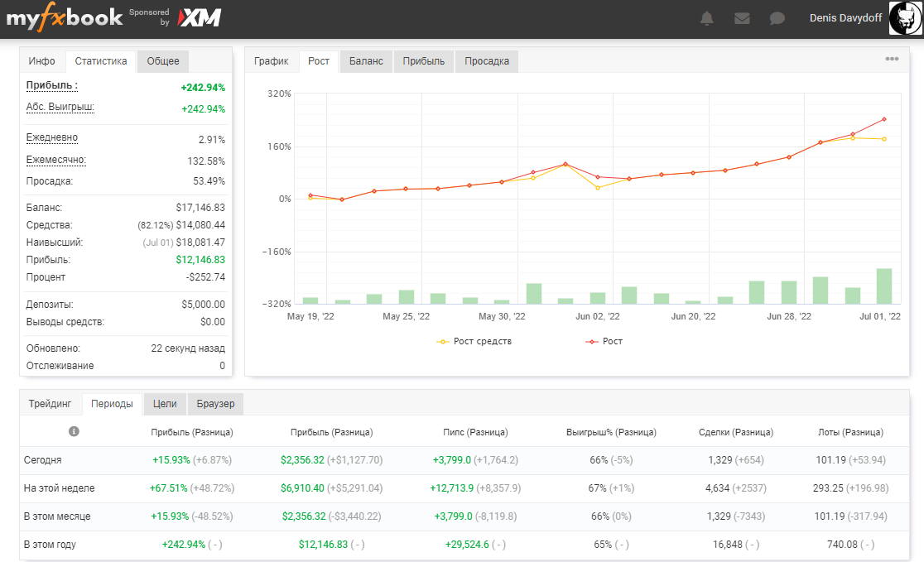924x562 pixels.
Task: Click the Denis Davydoff profile avatar
Action: coord(905,18)
